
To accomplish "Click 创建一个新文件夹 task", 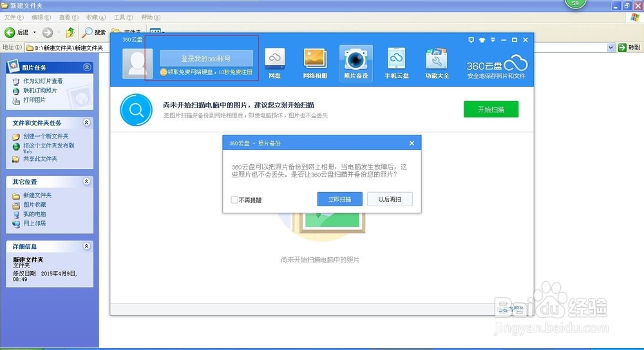I will [x=46, y=136].
